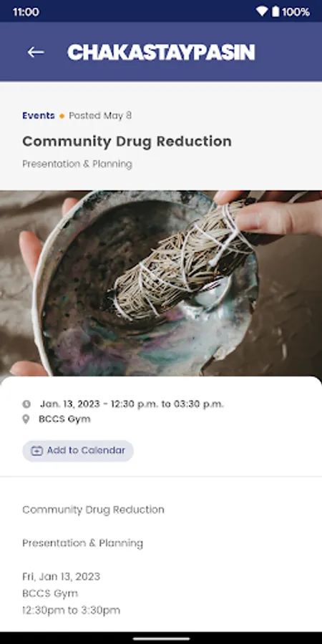Tap the back arrow icon

pos(36,52)
